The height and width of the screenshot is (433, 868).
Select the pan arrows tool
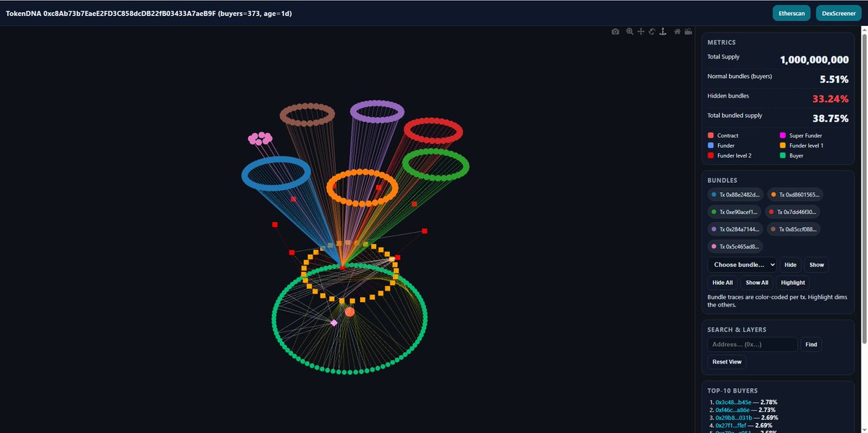point(641,32)
